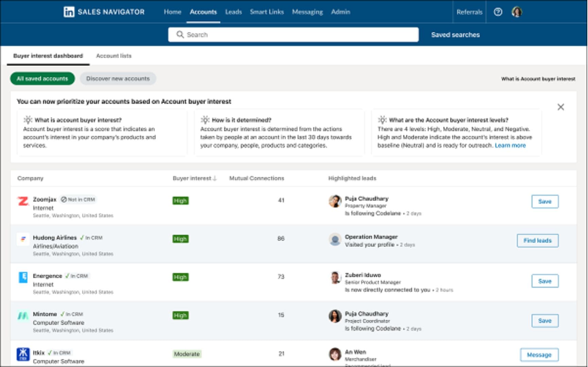
Task: Switch to Discover new accounts filter
Action: (118, 78)
